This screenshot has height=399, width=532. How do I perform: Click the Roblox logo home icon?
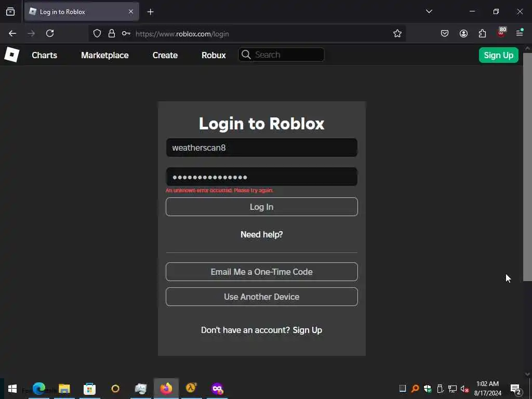[12, 55]
